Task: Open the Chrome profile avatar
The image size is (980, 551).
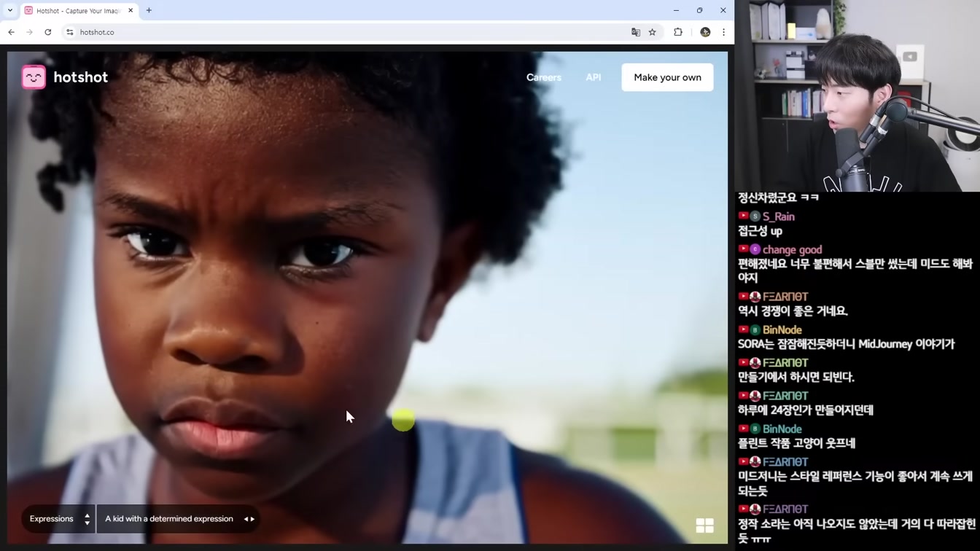Action: pos(705,32)
